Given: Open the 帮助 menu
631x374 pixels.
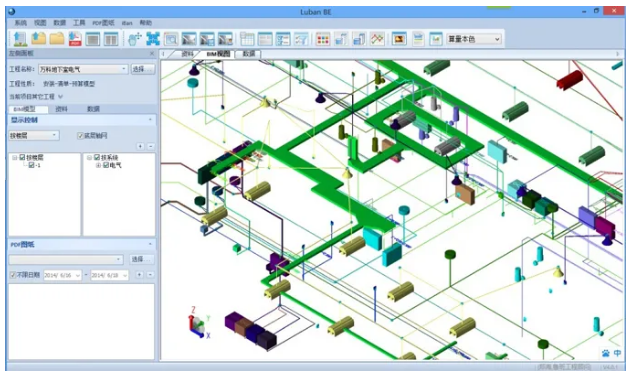Looking at the screenshot, I should coord(146,23).
